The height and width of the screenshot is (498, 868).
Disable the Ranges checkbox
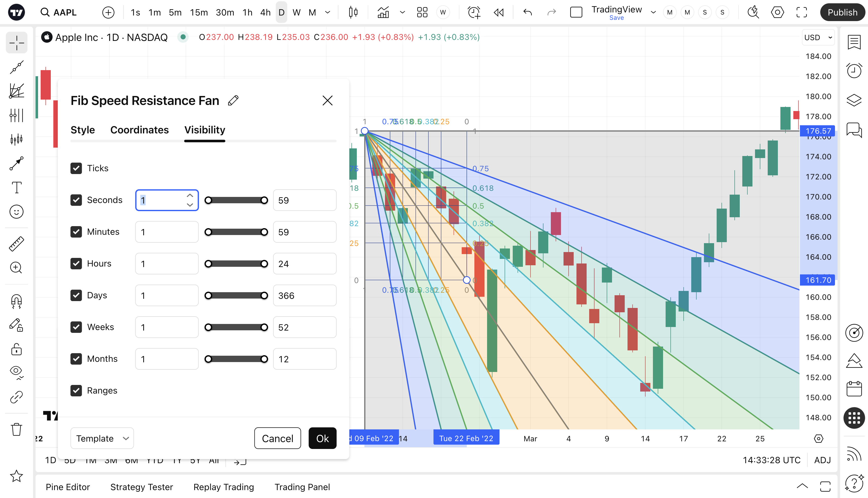[76, 391]
